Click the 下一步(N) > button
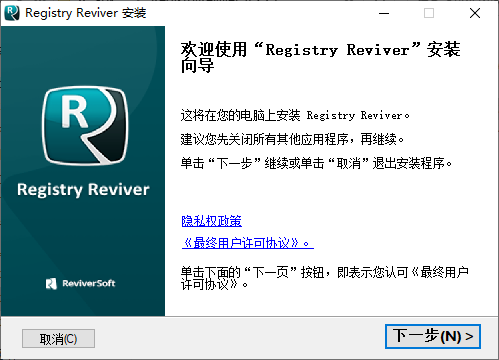Screen dimensions: 499x360 pyautogui.click(x=433, y=336)
